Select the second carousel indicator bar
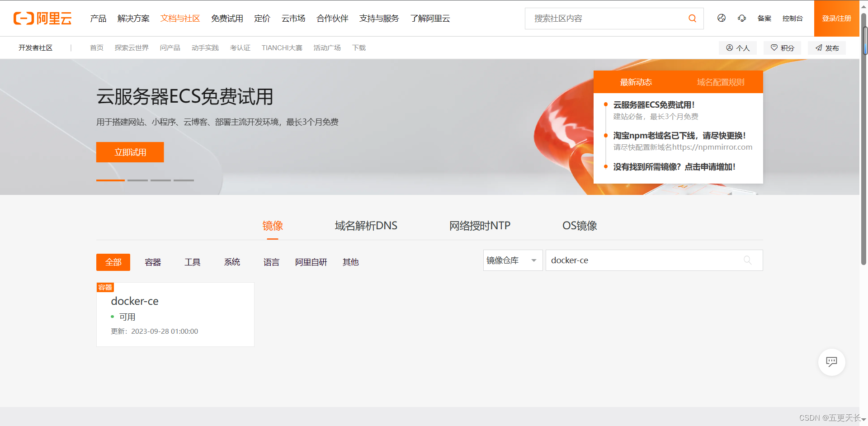Image resolution: width=868 pixels, height=426 pixels. 137,180
